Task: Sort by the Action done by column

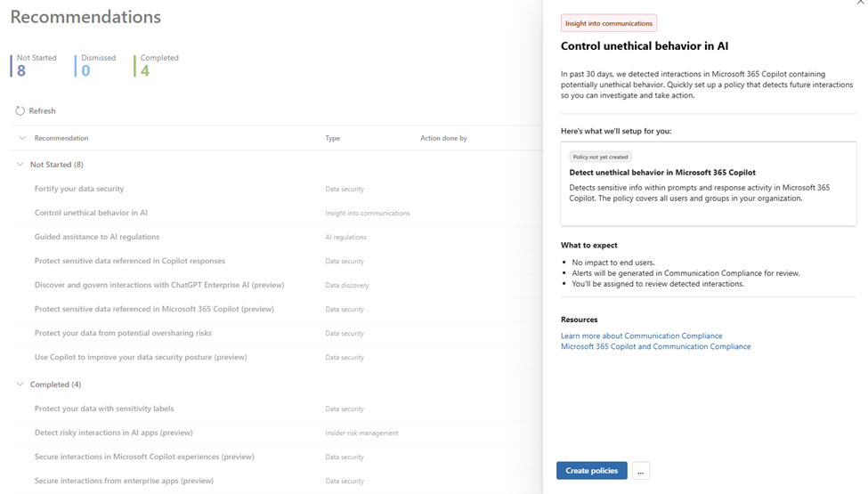Action: tap(443, 138)
